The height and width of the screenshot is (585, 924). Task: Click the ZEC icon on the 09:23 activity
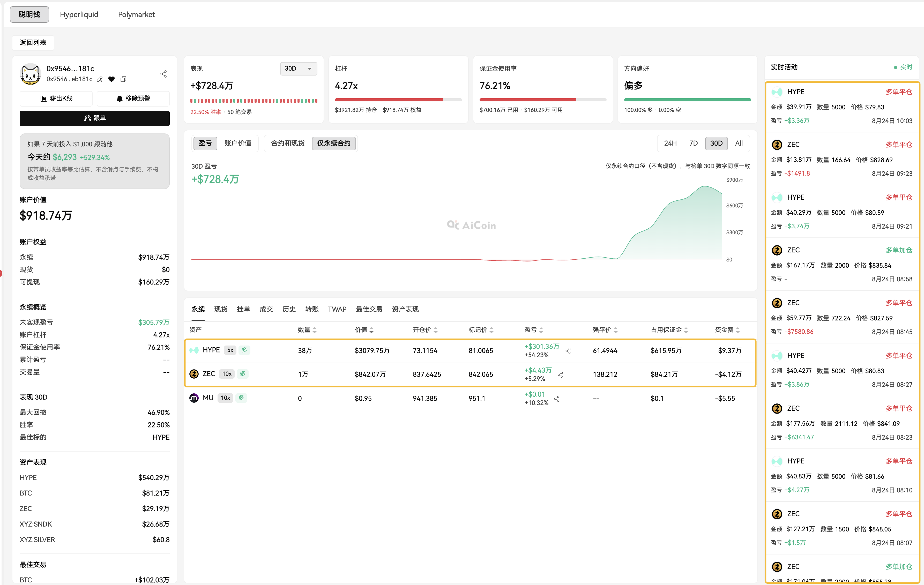click(777, 145)
